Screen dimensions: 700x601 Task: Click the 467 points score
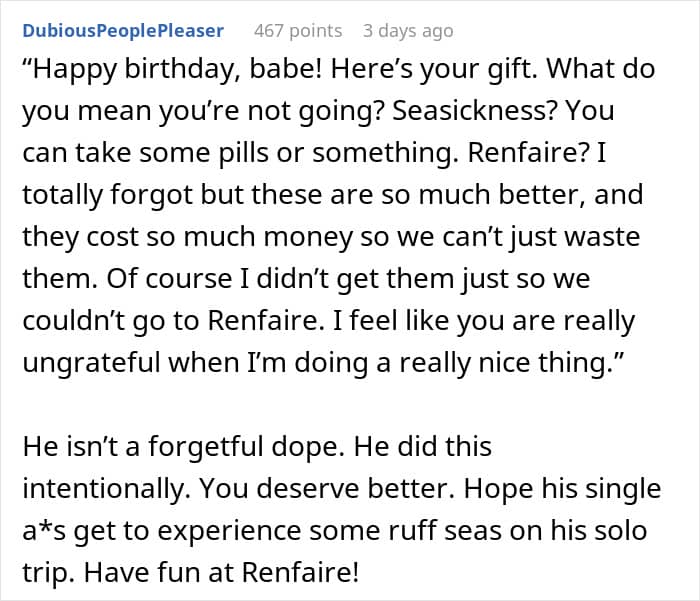[x=298, y=31]
